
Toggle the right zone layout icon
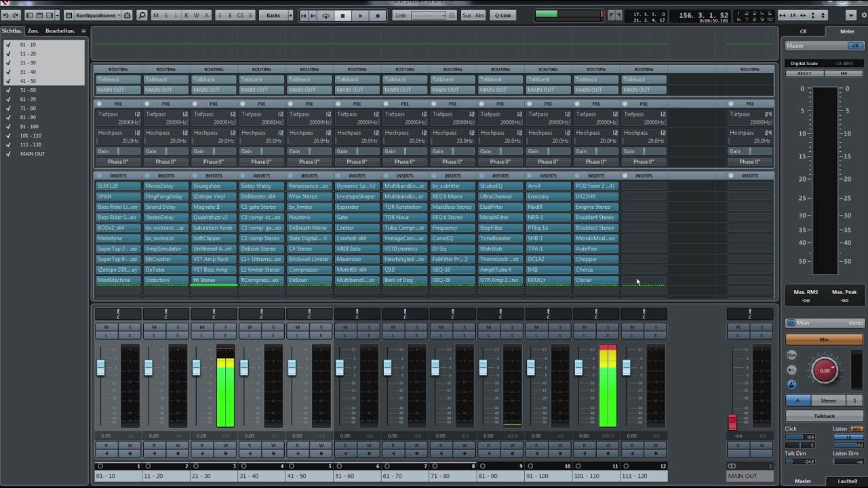point(50,15)
